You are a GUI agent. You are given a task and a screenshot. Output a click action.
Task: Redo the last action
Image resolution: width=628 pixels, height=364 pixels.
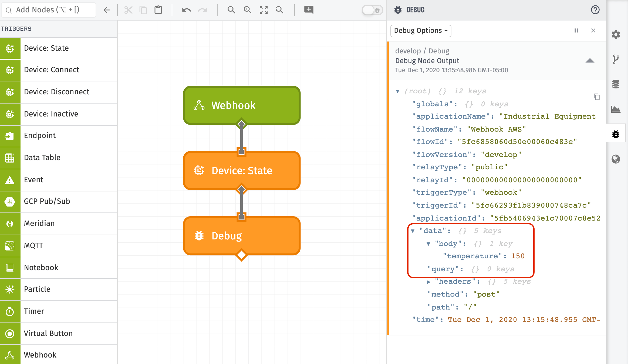coord(202,10)
